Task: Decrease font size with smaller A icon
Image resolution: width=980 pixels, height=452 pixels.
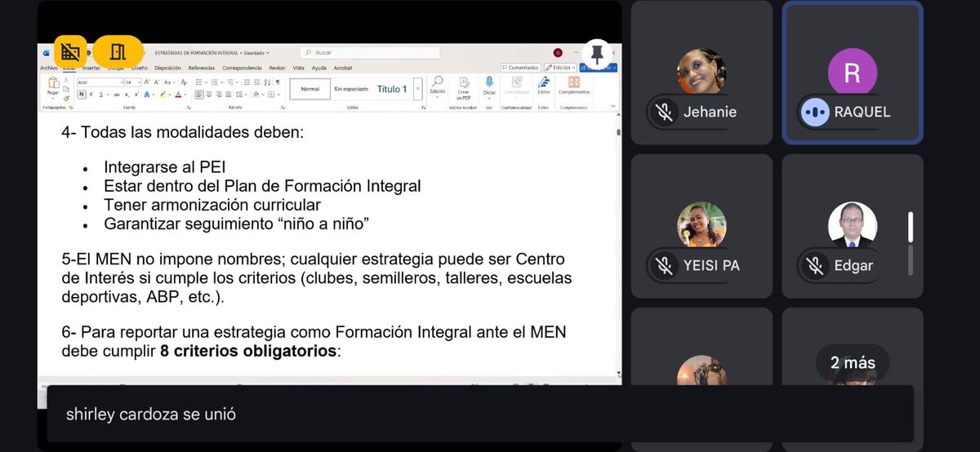Action: click(x=157, y=82)
